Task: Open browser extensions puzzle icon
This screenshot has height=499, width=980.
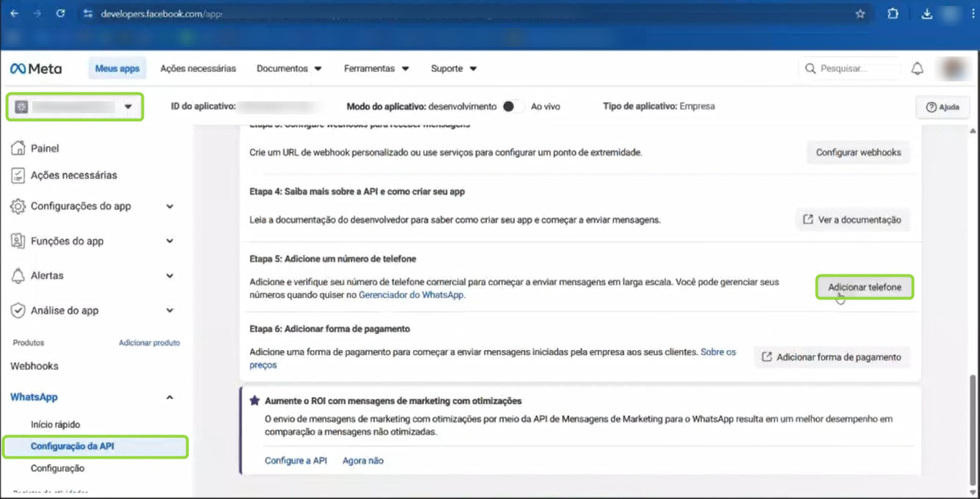Action: coord(893,13)
